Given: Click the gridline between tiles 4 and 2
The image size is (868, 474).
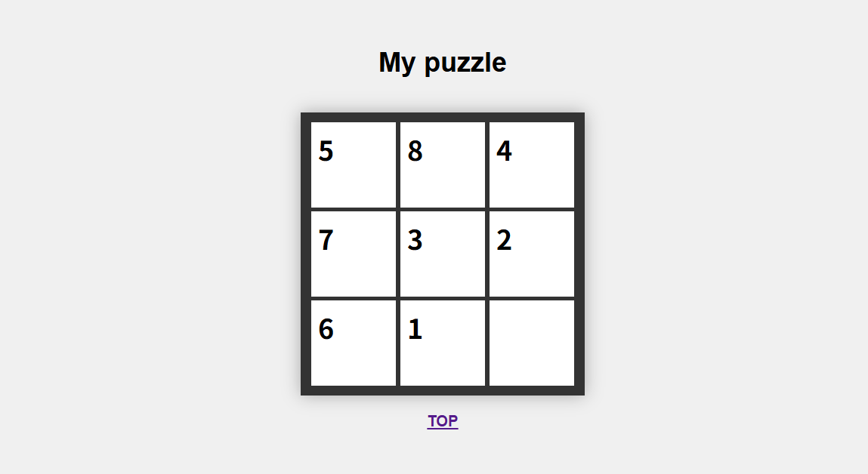Looking at the screenshot, I should tap(532, 209).
